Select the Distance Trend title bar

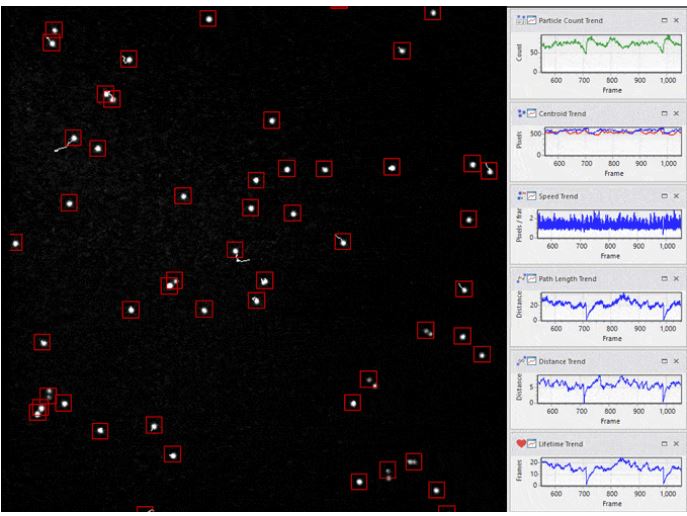[x=600, y=361]
